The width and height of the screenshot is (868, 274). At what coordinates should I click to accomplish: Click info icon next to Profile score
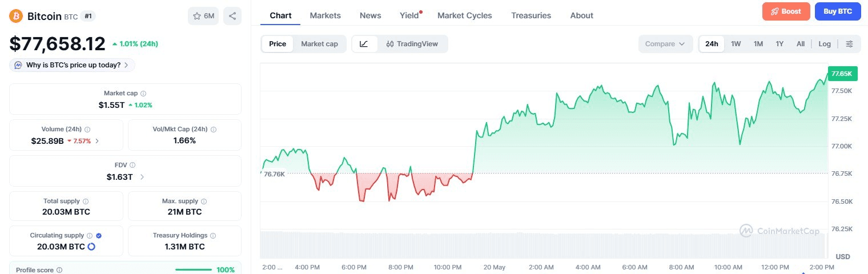59,270
